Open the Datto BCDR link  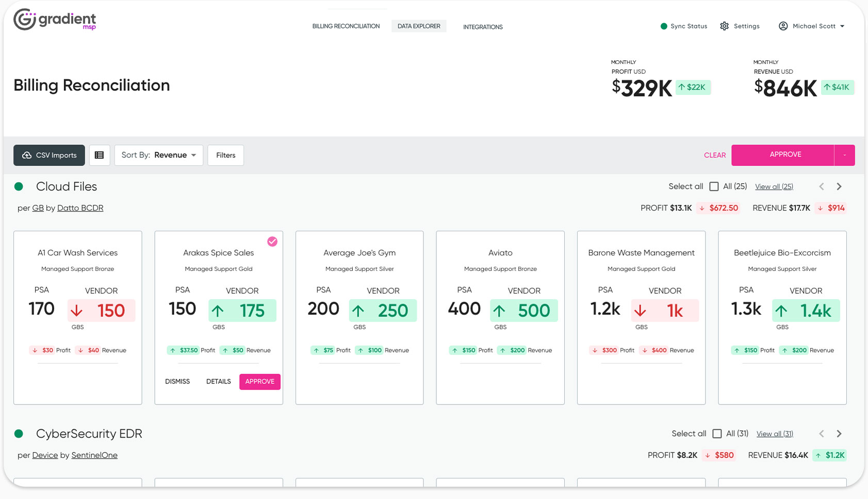tap(80, 207)
